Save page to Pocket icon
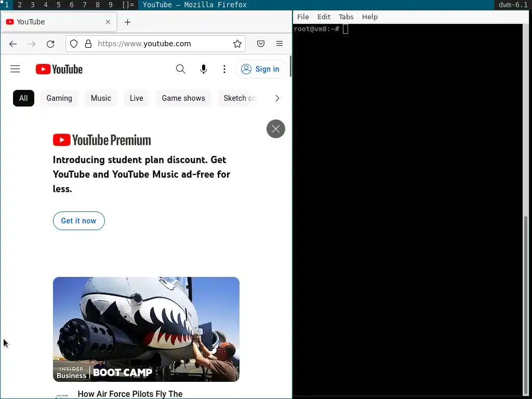The height and width of the screenshot is (399, 532). click(261, 44)
